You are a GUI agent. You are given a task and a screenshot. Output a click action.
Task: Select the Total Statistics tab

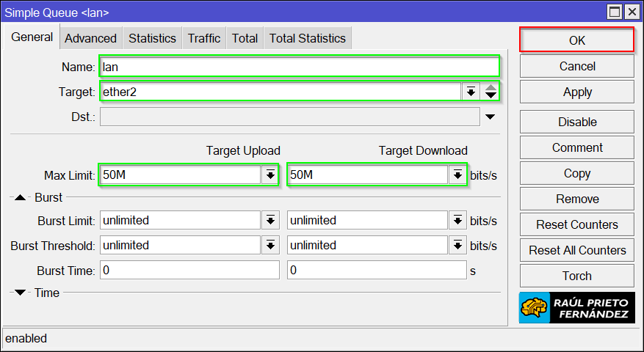tap(307, 38)
